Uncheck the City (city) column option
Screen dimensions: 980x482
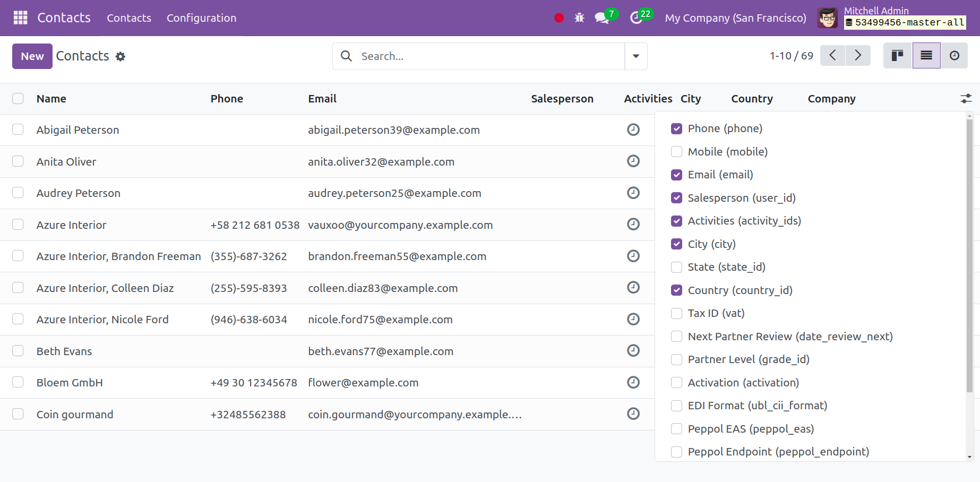point(676,244)
